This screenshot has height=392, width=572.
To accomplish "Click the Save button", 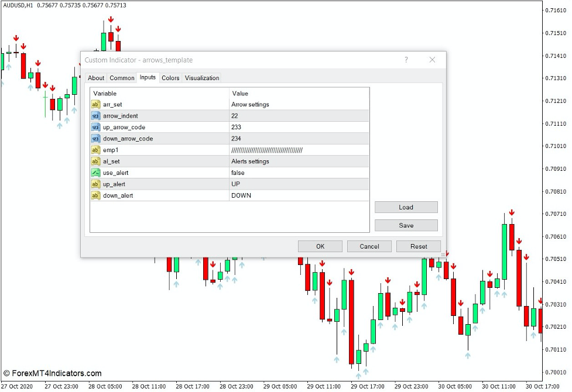I will coord(406,225).
